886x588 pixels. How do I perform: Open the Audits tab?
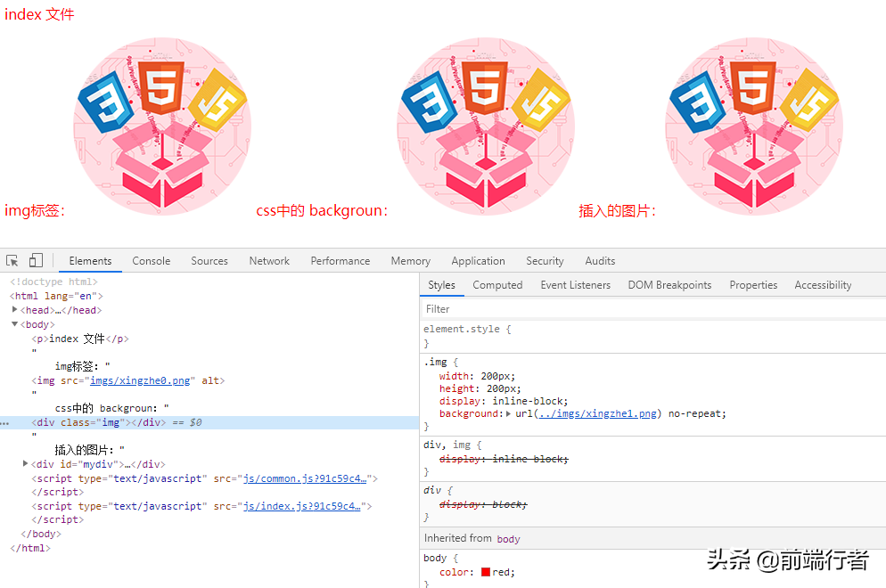600,260
